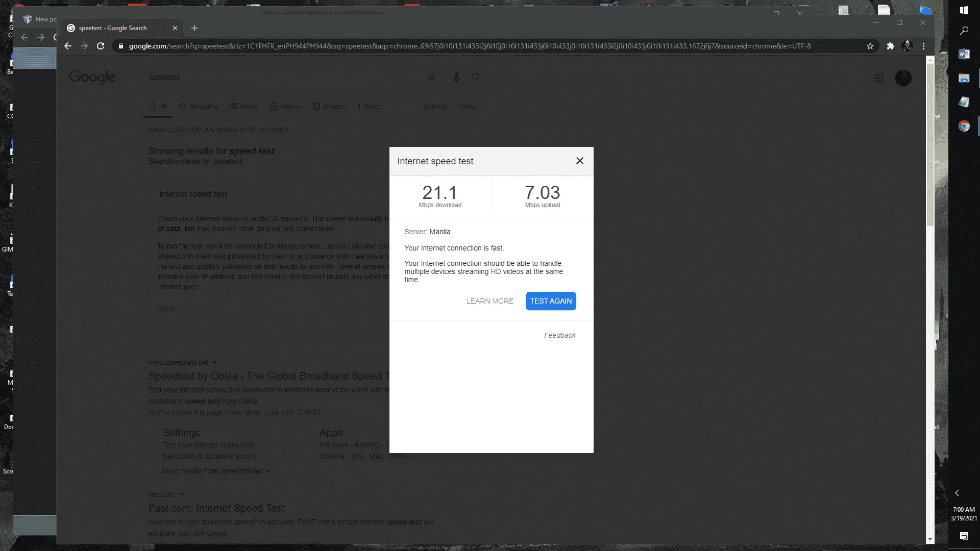Open the Settings sitelink
The image size is (980, 551).
click(181, 433)
